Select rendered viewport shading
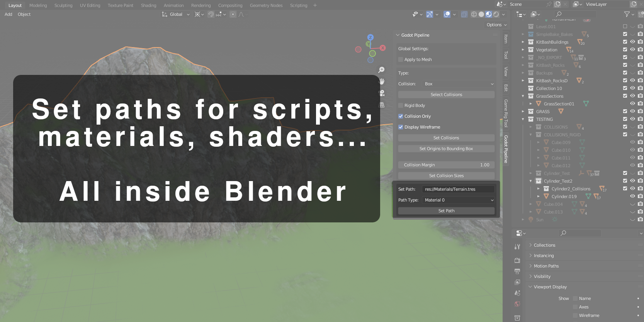The width and height of the screenshot is (644, 322). [x=496, y=14]
